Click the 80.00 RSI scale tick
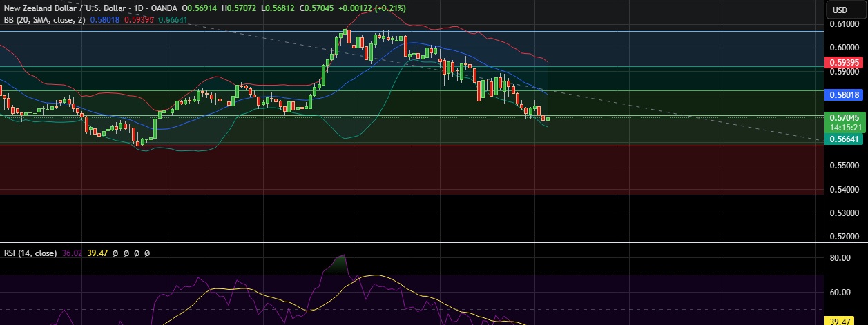 point(840,258)
